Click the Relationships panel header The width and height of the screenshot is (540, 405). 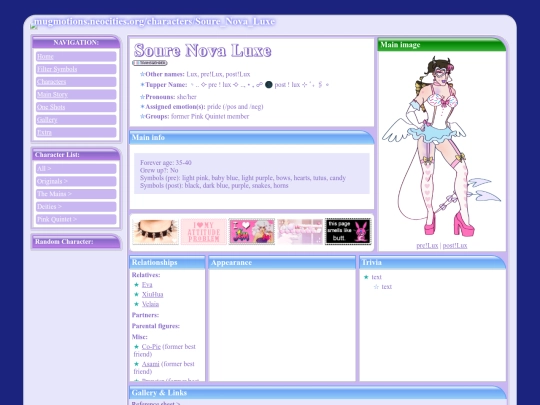pos(167,262)
